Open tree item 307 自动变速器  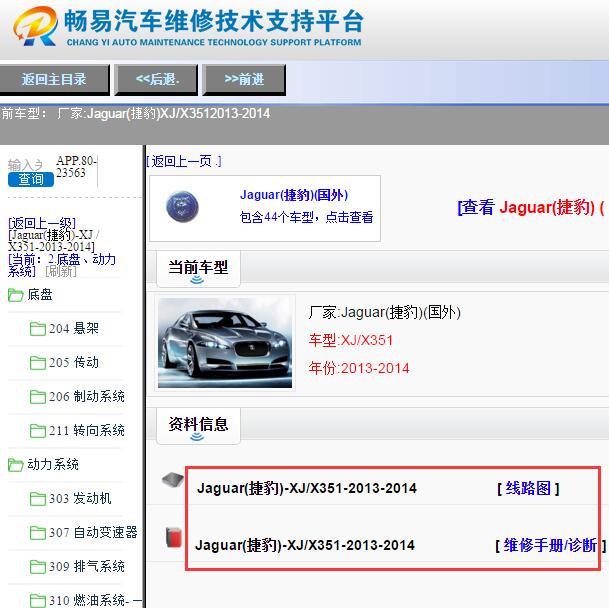pos(93,533)
